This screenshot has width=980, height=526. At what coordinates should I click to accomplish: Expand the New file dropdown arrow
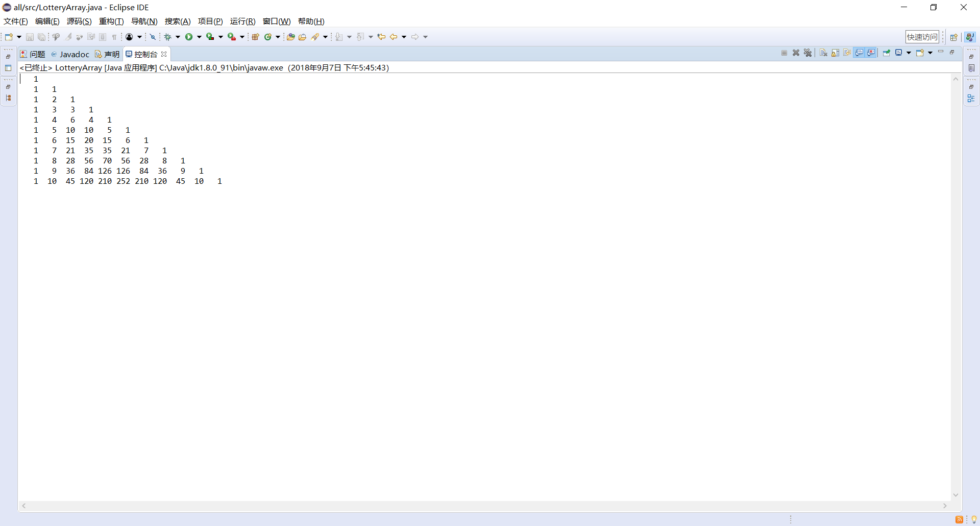(19, 37)
